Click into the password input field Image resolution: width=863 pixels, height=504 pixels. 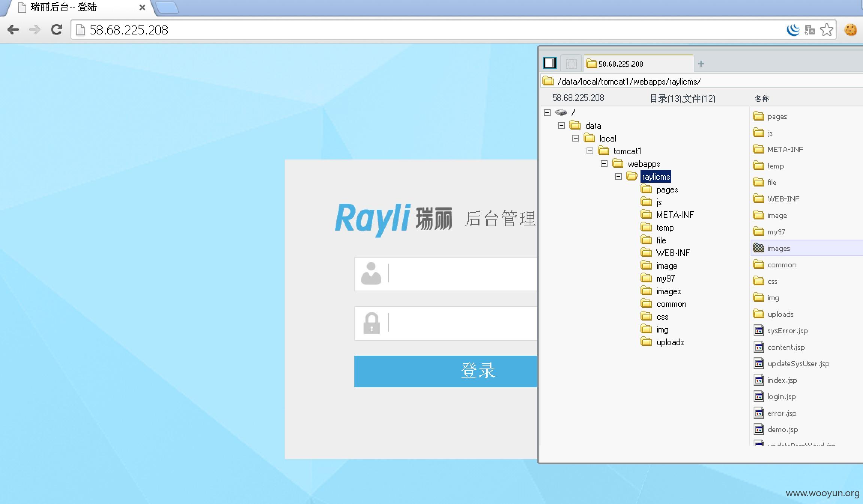click(446, 323)
